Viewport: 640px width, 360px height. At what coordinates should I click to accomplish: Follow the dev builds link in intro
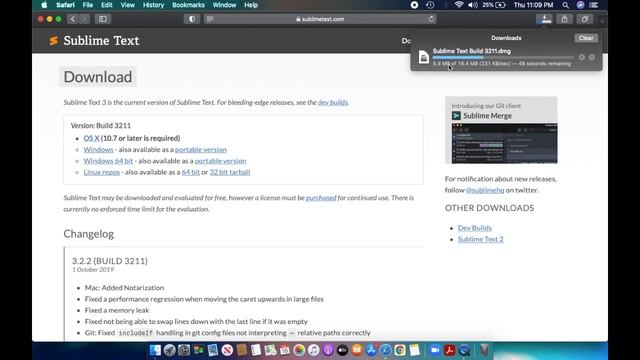(x=333, y=102)
